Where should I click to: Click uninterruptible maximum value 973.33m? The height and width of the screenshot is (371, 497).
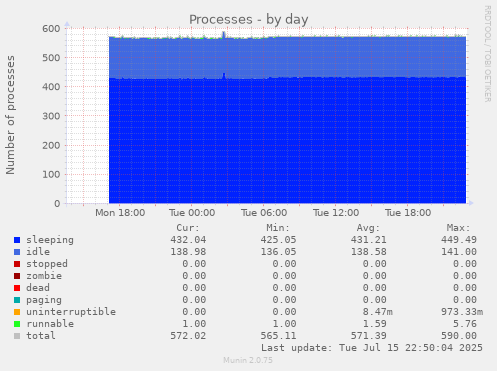tap(462, 312)
